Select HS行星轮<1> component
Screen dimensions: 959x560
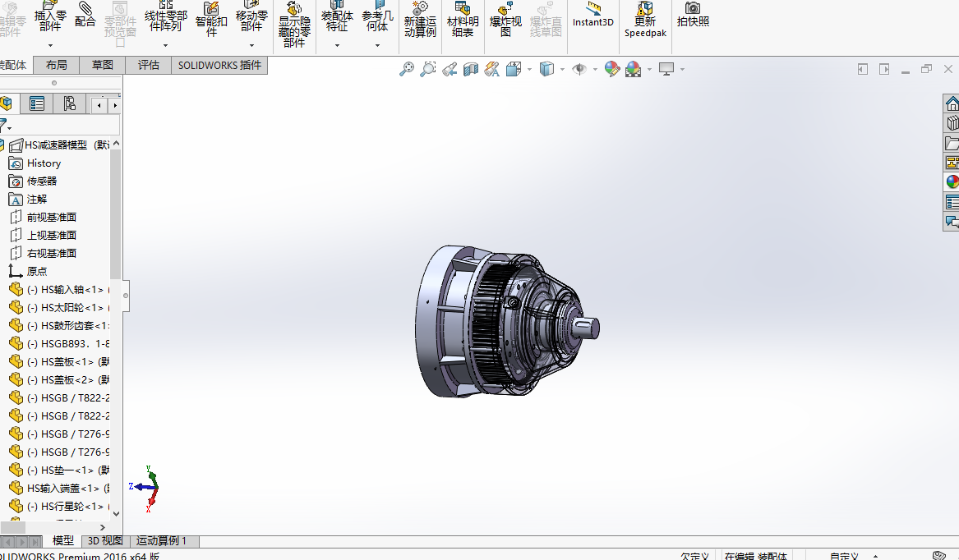[x=58, y=506]
